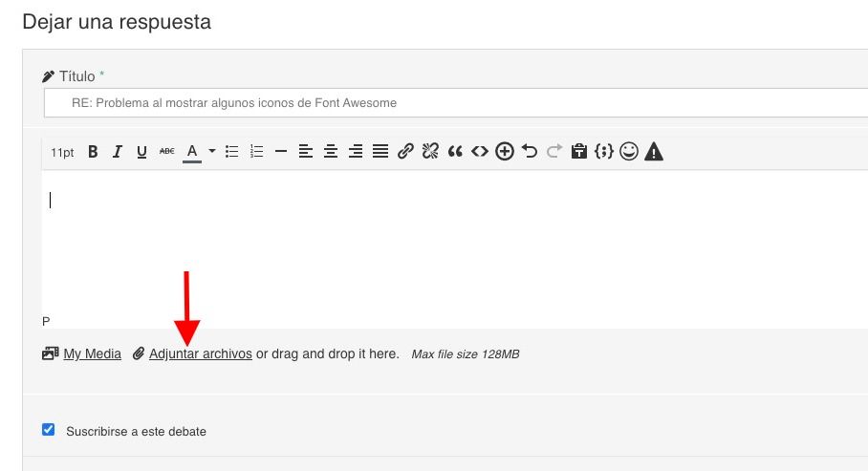Click the greyed redo arrow

(554, 151)
